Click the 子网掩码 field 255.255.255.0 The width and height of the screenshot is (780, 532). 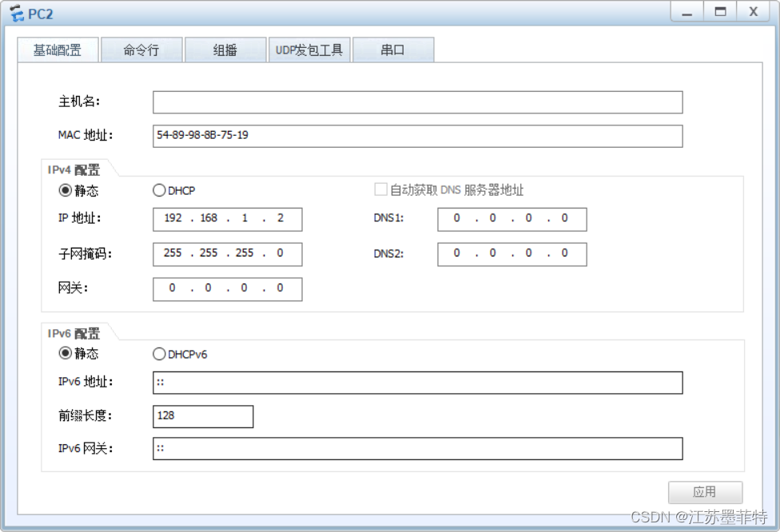pyautogui.click(x=227, y=254)
